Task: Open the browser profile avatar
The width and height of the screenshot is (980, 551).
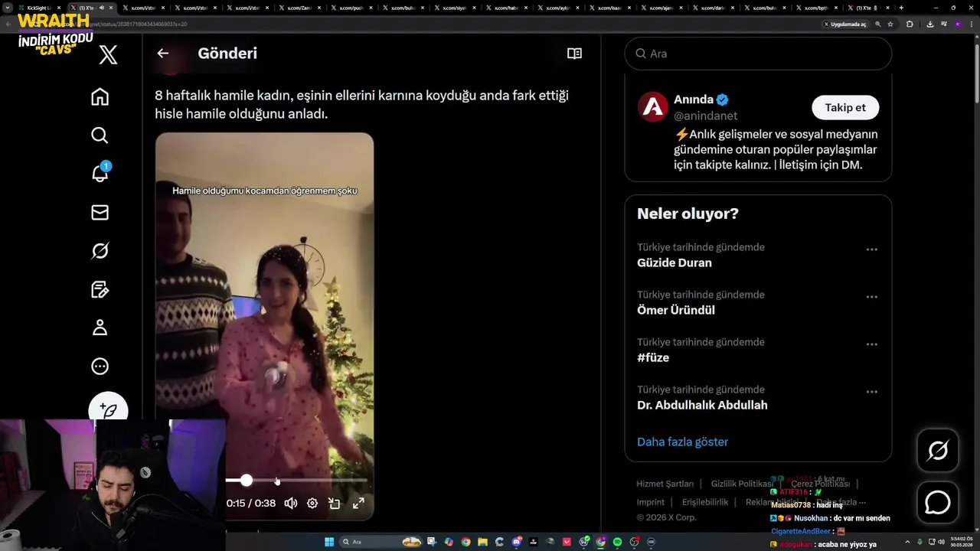Action: pyautogui.click(x=958, y=24)
